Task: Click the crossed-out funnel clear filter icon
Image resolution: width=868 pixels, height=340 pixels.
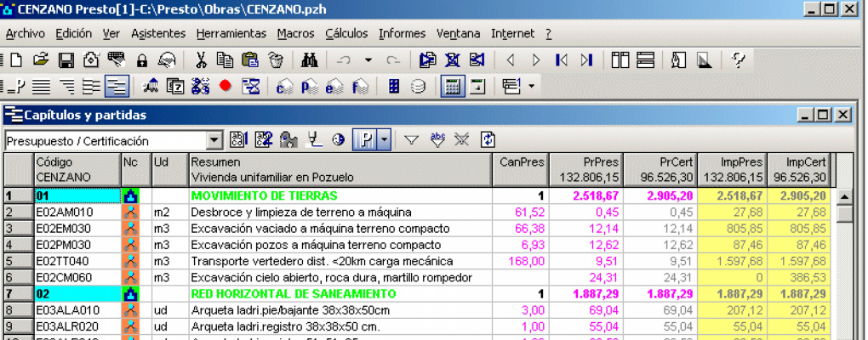Action: click(462, 140)
